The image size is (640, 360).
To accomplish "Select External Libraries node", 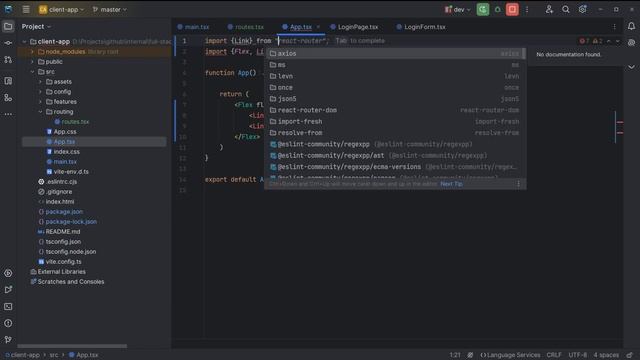I will (x=61, y=272).
